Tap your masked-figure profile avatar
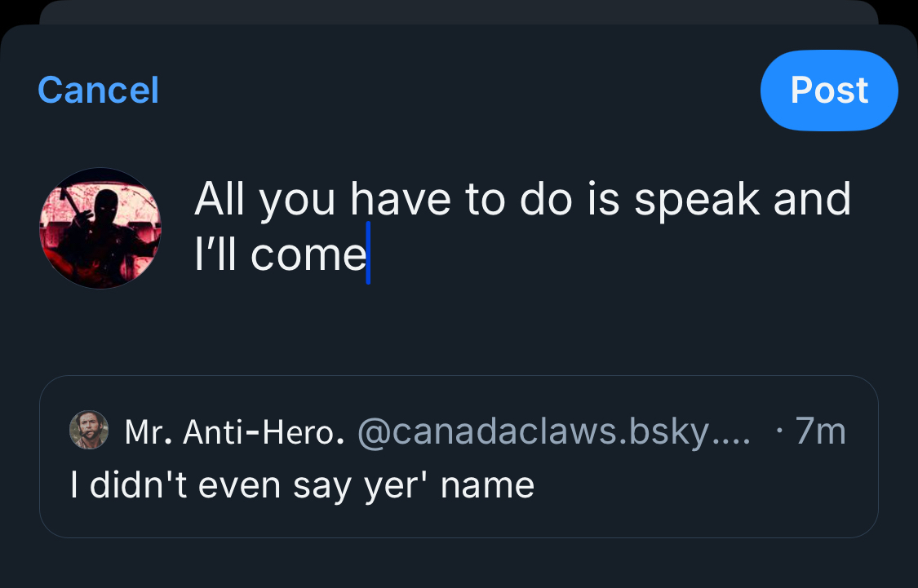The height and width of the screenshot is (588, 918). (x=100, y=228)
